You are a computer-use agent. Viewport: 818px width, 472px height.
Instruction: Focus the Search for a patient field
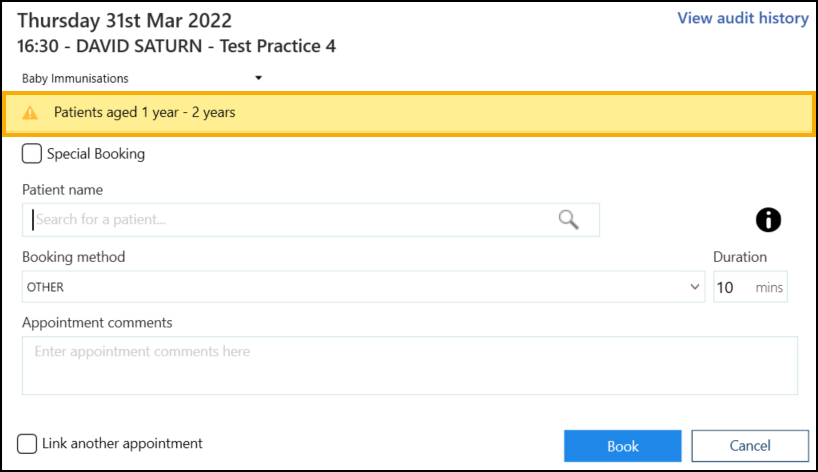[x=290, y=220]
